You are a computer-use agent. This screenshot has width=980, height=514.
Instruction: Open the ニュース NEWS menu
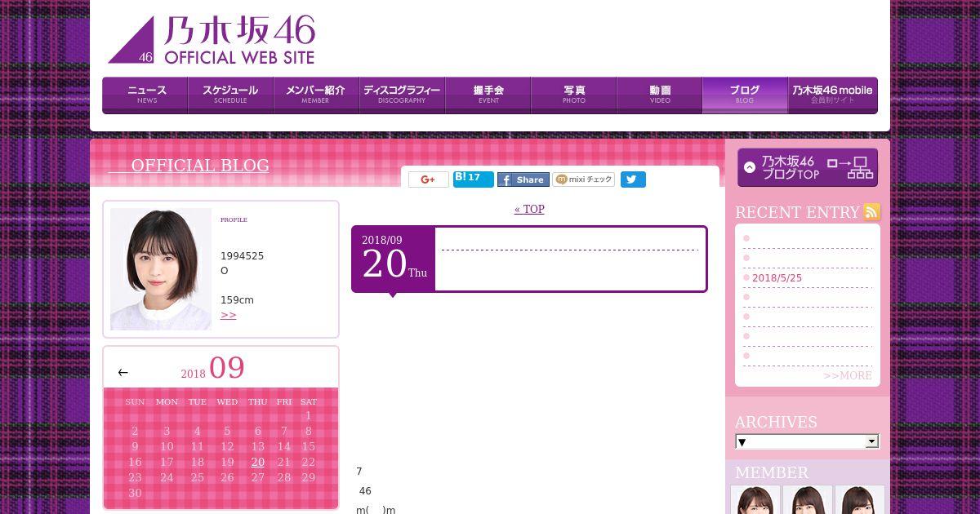(145, 95)
